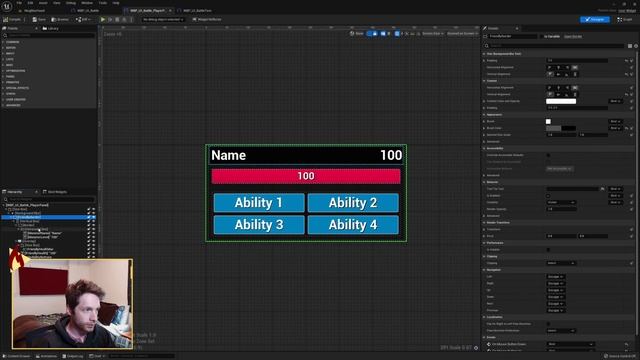Open the Tools menu
Image resolution: width=640 pixels, height=360 pixels.
tap(103, 3)
